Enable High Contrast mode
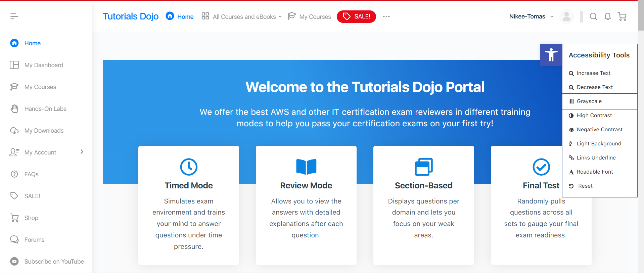The height and width of the screenshot is (273, 644). tap(594, 116)
